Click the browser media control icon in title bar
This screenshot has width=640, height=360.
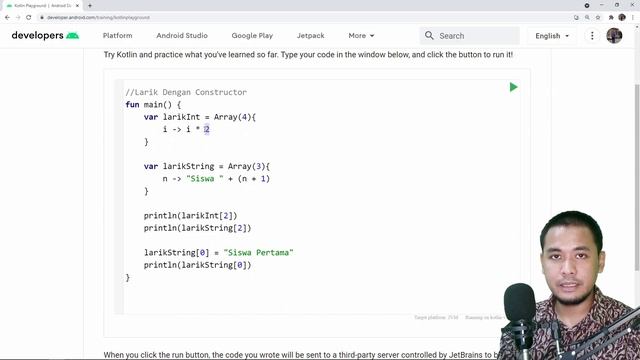coord(587,5)
